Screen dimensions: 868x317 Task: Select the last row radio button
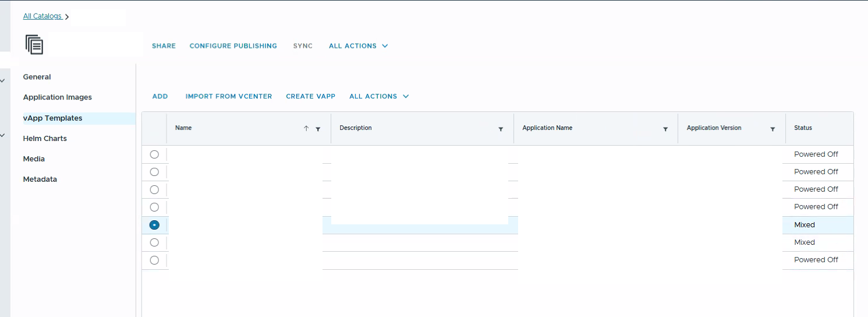pos(154,260)
